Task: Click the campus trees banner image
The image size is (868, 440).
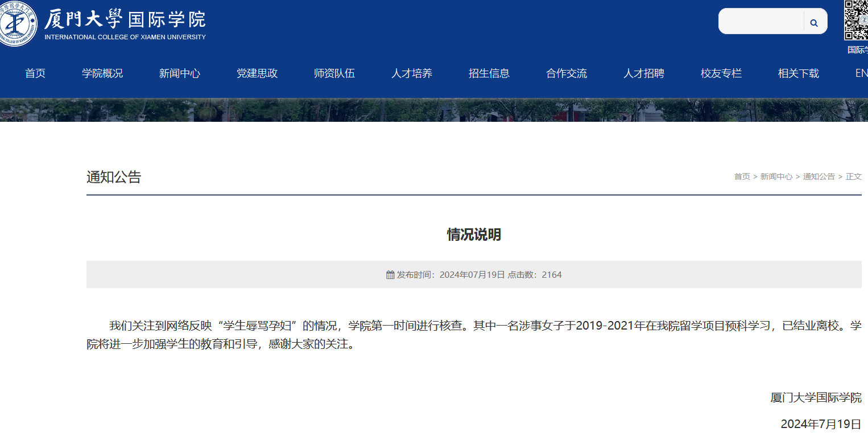Action: tap(434, 110)
